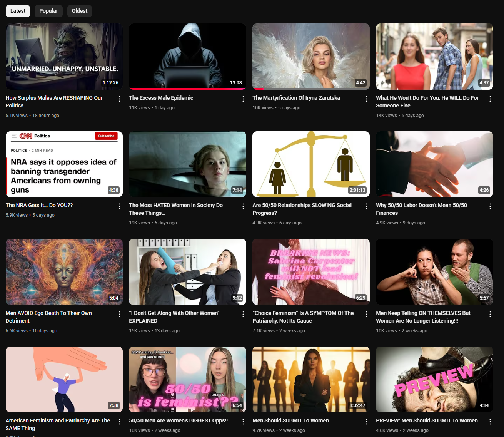The height and width of the screenshot is (437, 504).
Task: Open the pillow fight thumbnail video
Action: [187, 272]
